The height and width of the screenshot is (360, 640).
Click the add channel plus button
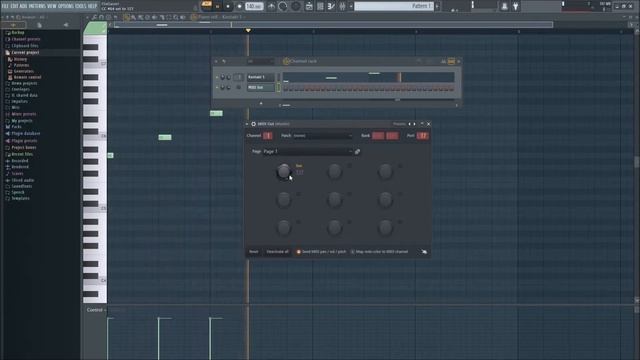point(261,104)
